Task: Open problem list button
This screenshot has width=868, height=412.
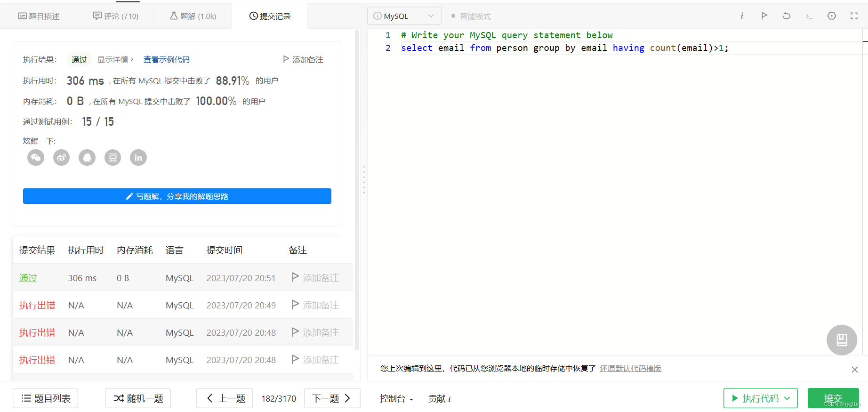Action: (x=46, y=398)
